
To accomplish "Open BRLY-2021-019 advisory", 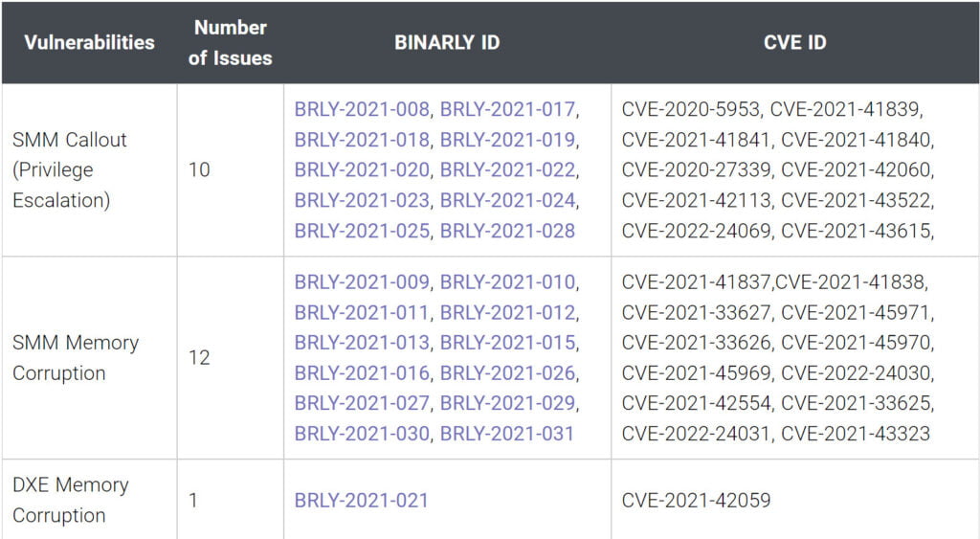I will pyautogui.click(x=507, y=140).
